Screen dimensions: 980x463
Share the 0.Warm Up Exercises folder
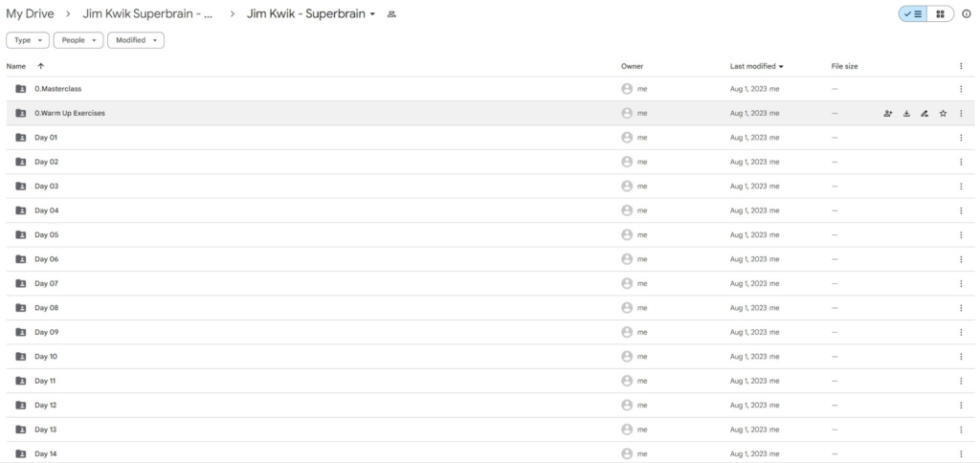(x=888, y=113)
